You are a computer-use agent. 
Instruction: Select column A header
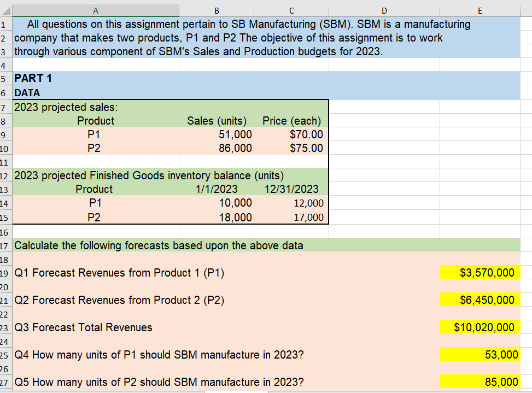[x=96, y=10]
